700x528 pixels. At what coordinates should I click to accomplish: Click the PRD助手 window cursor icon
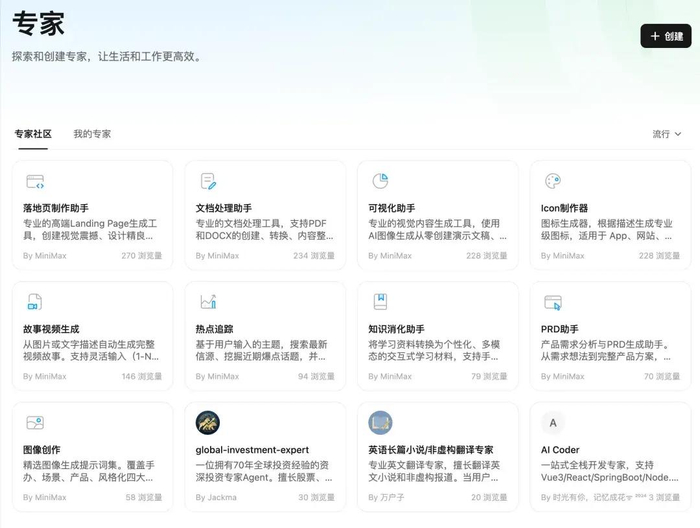pos(553,302)
